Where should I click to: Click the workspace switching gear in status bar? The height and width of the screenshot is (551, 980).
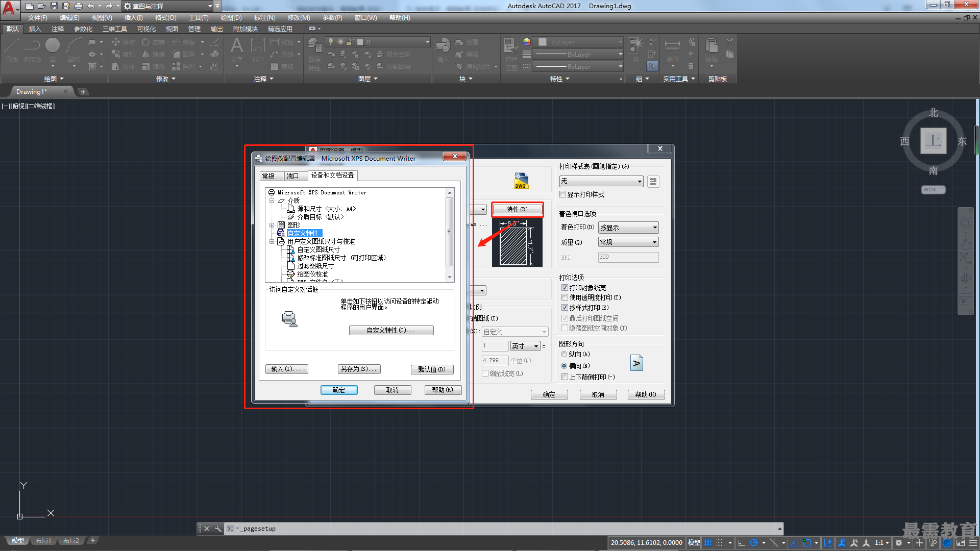[899, 543]
